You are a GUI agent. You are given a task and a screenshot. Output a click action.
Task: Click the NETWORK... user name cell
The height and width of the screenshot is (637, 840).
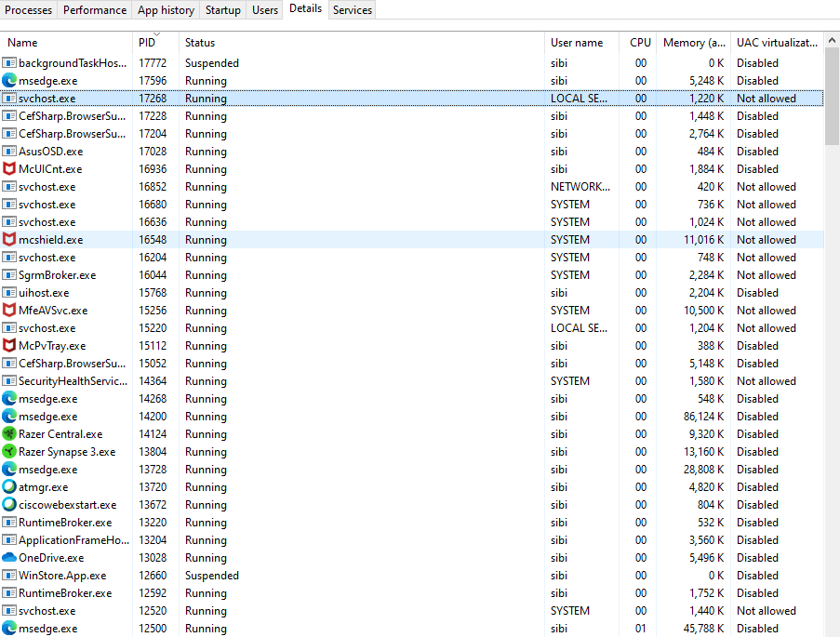[x=580, y=186]
